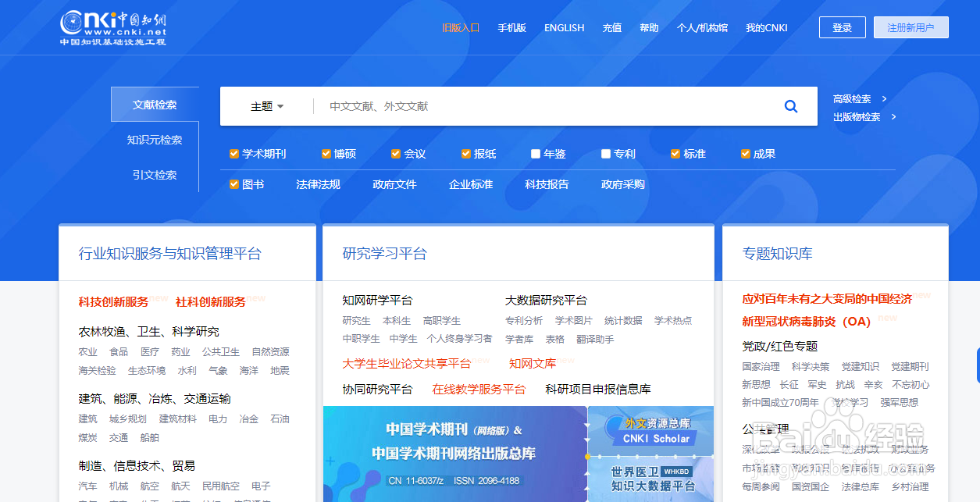The width and height of the screenshot is (980, 502).
Task: Open 大数据研究平台
Action: pos(545,300)
